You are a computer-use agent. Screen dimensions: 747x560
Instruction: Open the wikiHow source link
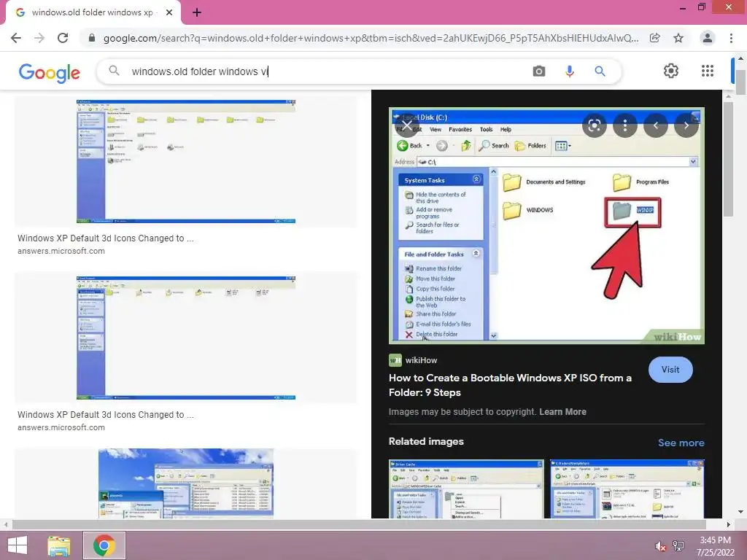pos(413,360)
